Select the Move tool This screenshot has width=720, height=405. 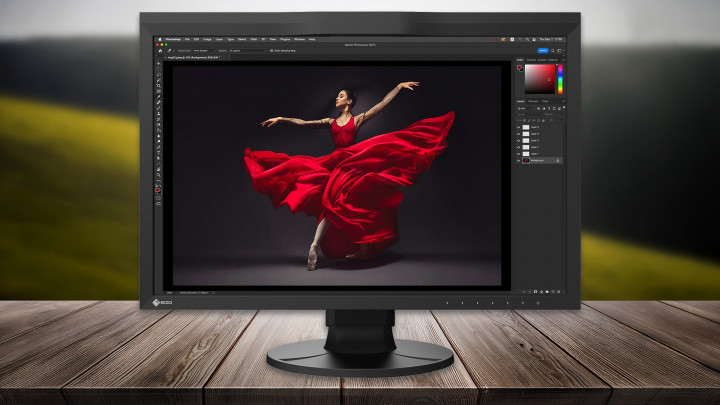[159, 63]
